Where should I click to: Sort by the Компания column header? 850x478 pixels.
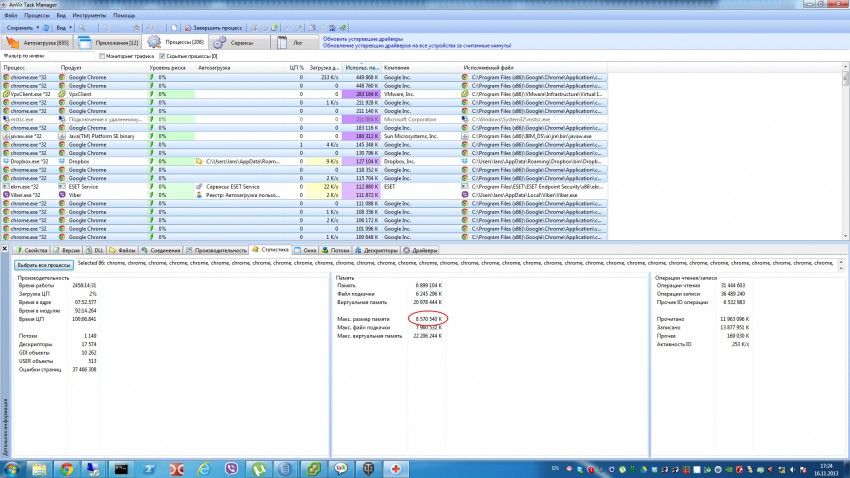coord(398,67)
